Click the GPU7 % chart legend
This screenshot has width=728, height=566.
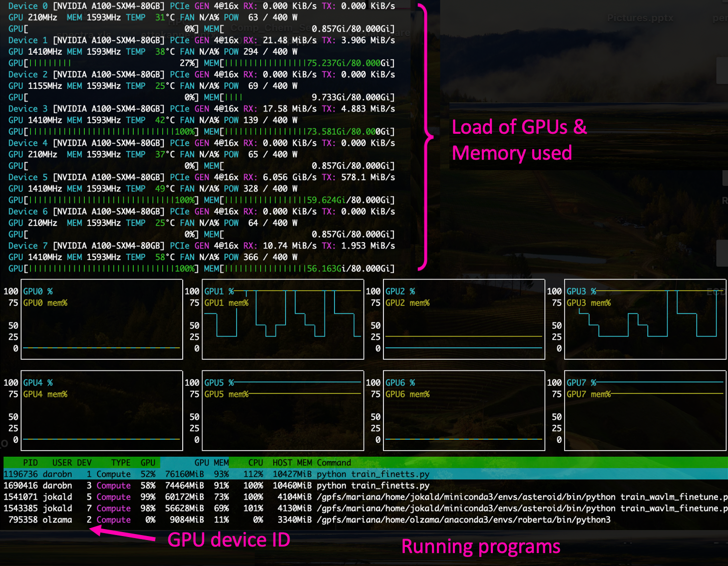581,382
